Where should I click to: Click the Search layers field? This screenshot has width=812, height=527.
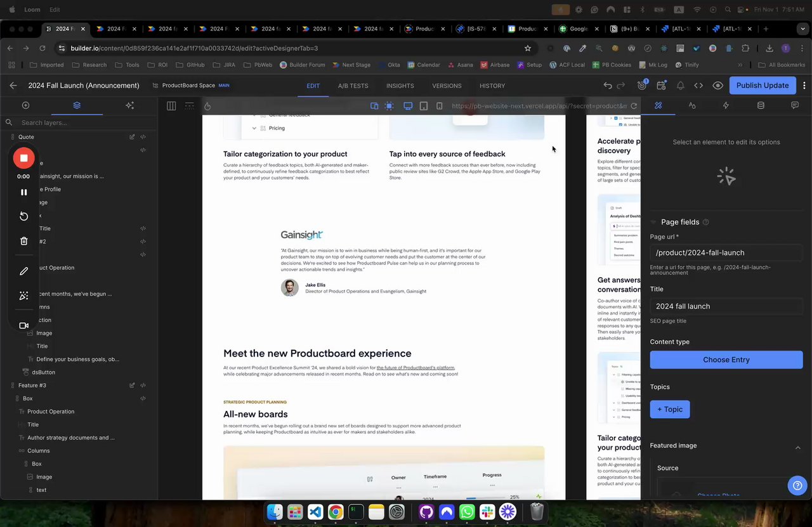79,122
